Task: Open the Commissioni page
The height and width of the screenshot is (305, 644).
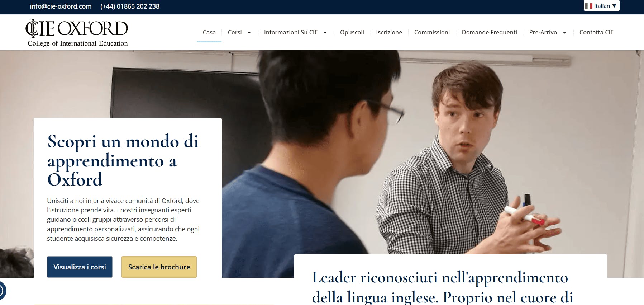Action: pos(432,32)
